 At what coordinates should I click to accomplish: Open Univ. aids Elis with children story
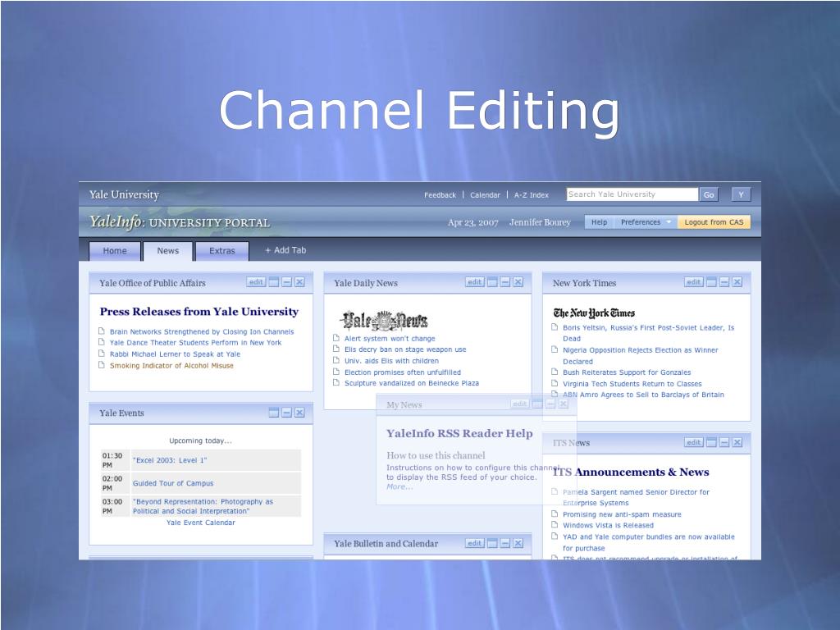coord(391,361)
